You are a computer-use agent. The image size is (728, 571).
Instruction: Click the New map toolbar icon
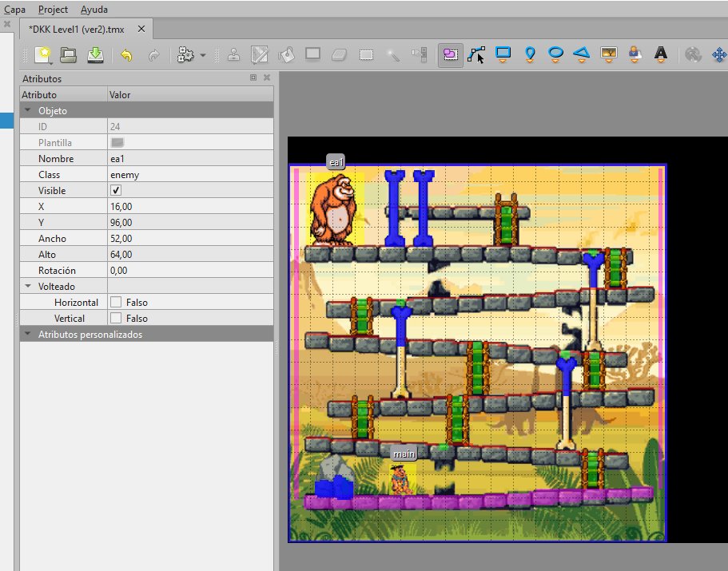point(42,55)
